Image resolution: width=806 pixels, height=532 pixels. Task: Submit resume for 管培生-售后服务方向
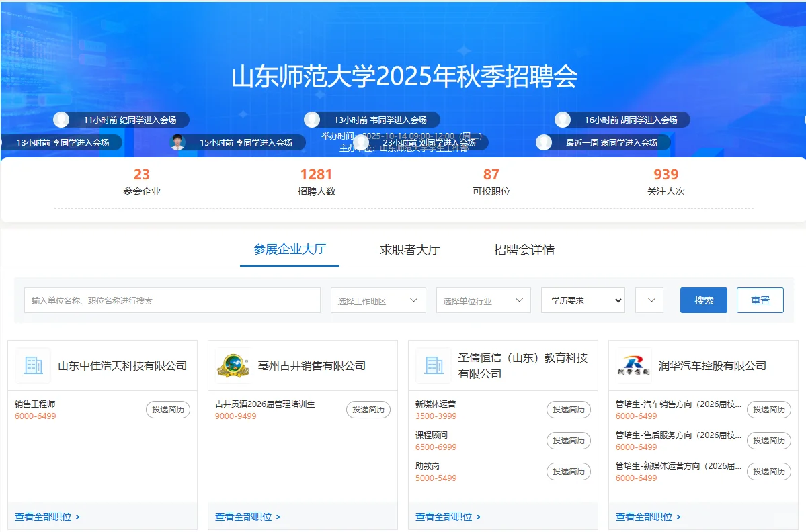(x=769, y=441)
